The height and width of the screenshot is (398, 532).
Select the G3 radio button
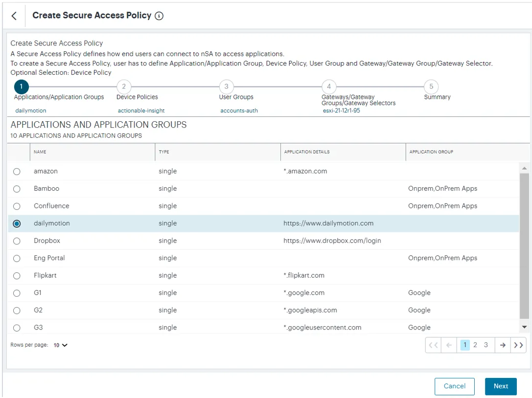pos(17,328)
